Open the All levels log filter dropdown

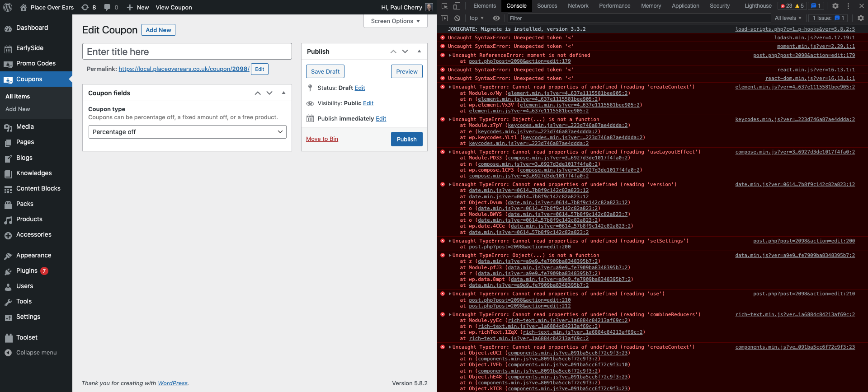point(788,18)
